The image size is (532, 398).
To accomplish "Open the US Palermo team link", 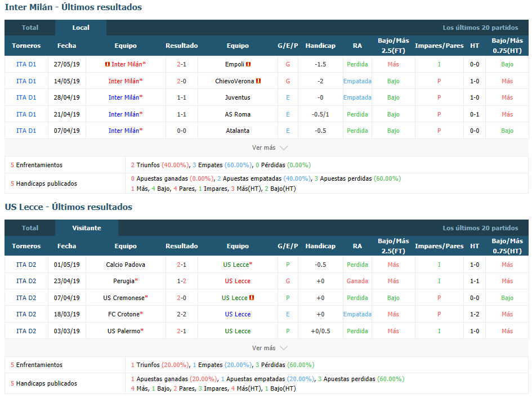I will (124, 331).
